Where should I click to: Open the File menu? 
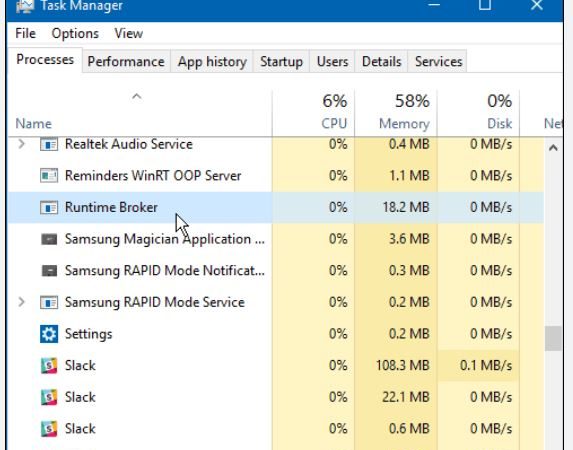[26, 33]
